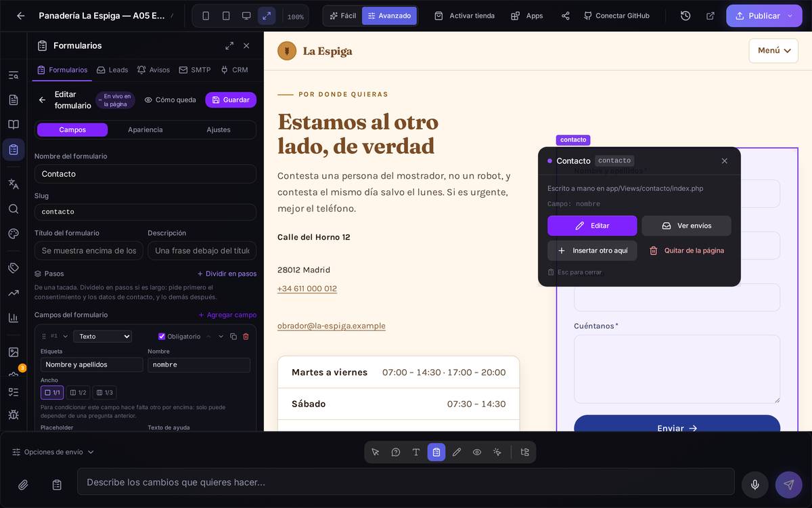This screenshot has width=812, height=508.
Task: Switch to Ajustes tab
Action: click(x=219, y=129)
